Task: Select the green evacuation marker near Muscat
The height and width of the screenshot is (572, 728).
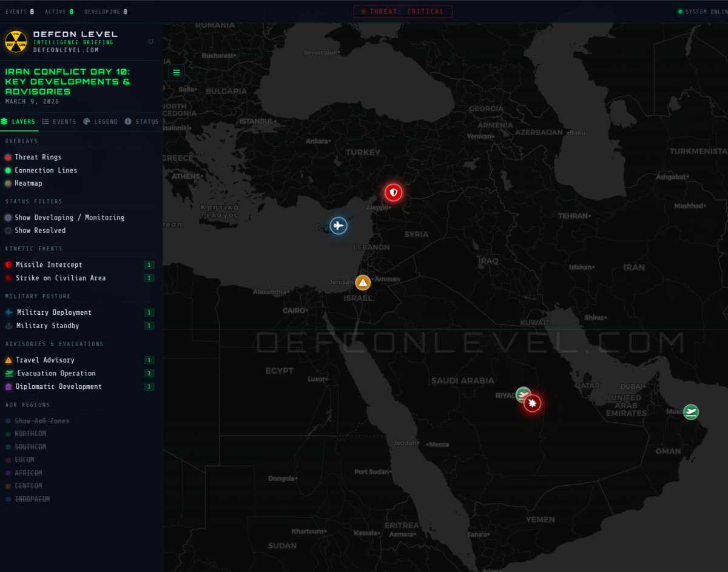Action: [690, 412]
